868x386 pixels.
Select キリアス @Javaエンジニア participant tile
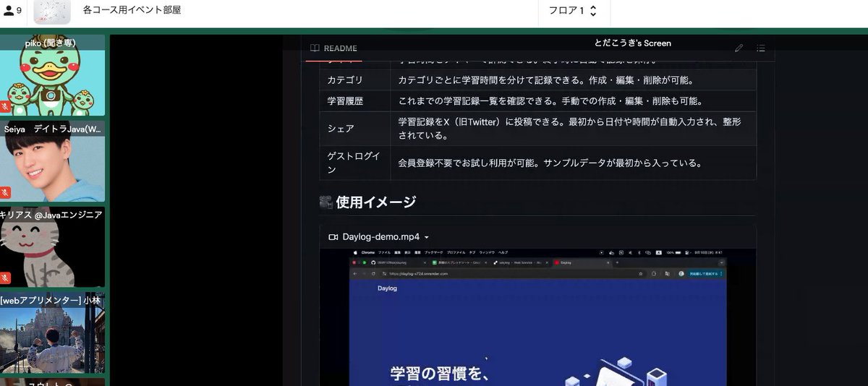click(52, 247)
